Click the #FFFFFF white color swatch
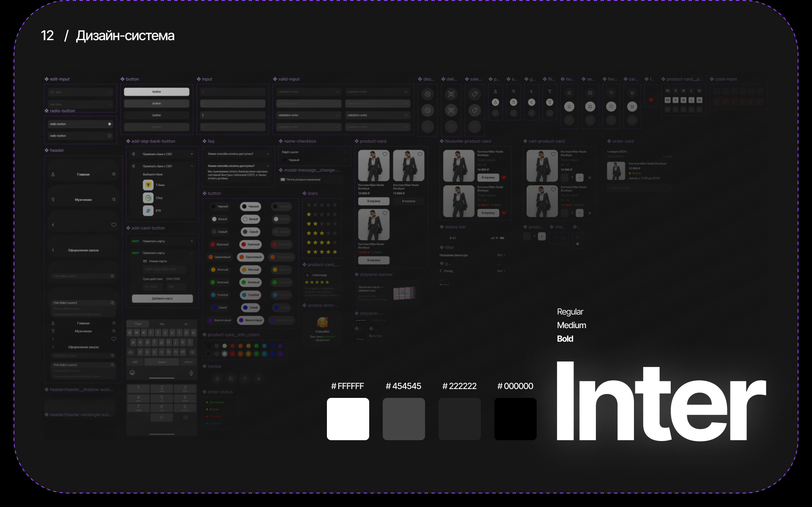The width and height of the screenshot is (812, 507). [348, 419]
